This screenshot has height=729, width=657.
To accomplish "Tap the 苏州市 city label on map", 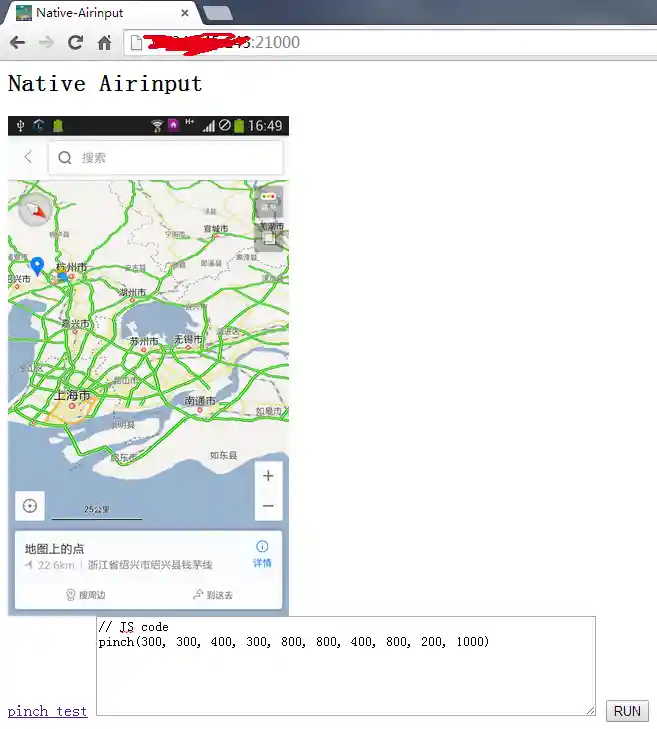I will 144,341.
